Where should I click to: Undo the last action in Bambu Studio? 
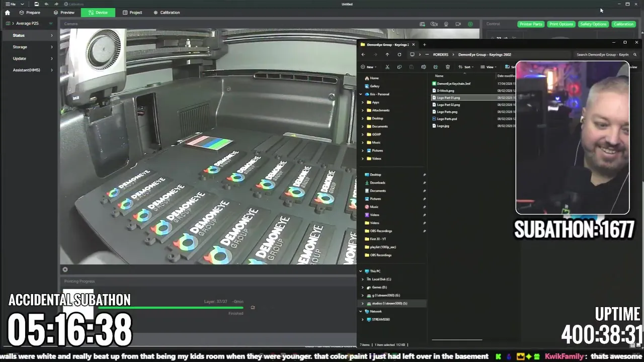tap(46, 4)
